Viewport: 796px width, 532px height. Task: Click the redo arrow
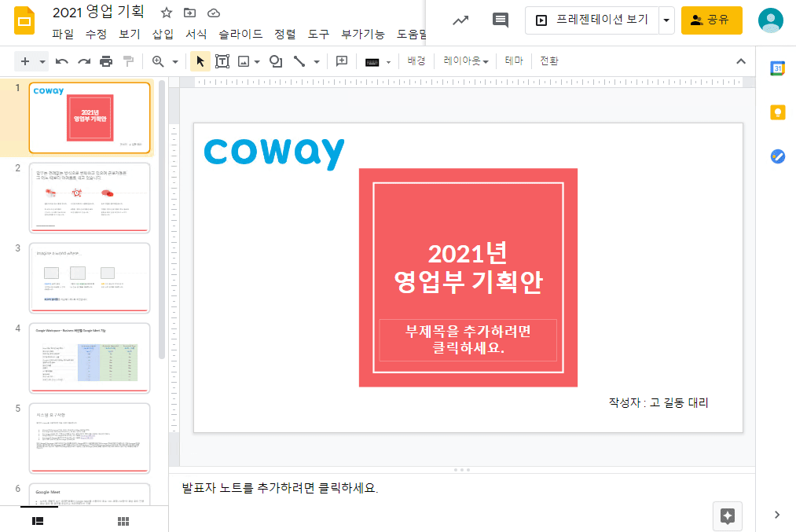(84, 61)
